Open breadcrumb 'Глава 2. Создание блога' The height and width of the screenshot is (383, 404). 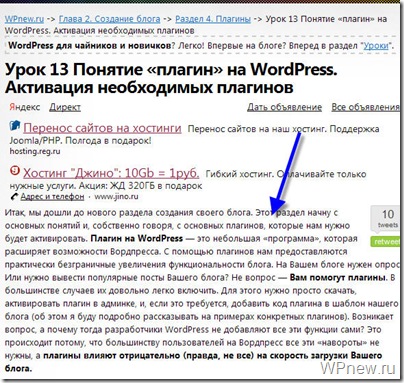pos(109,19)
